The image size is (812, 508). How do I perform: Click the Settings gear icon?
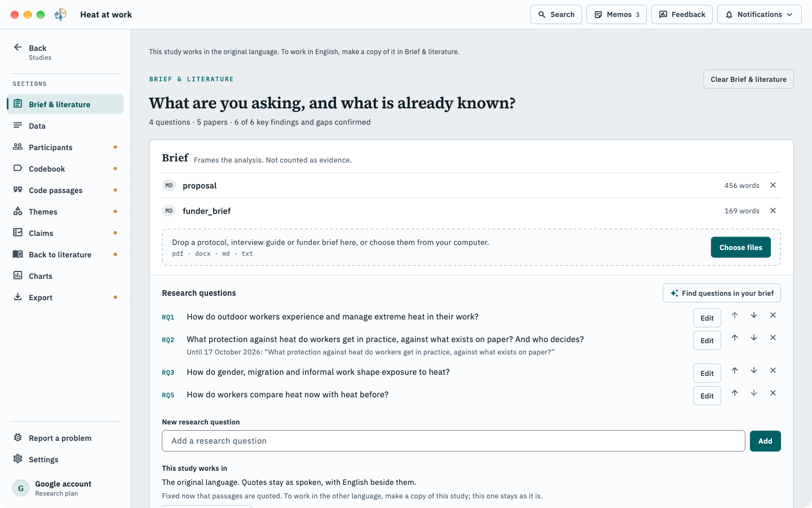point(18,459)
